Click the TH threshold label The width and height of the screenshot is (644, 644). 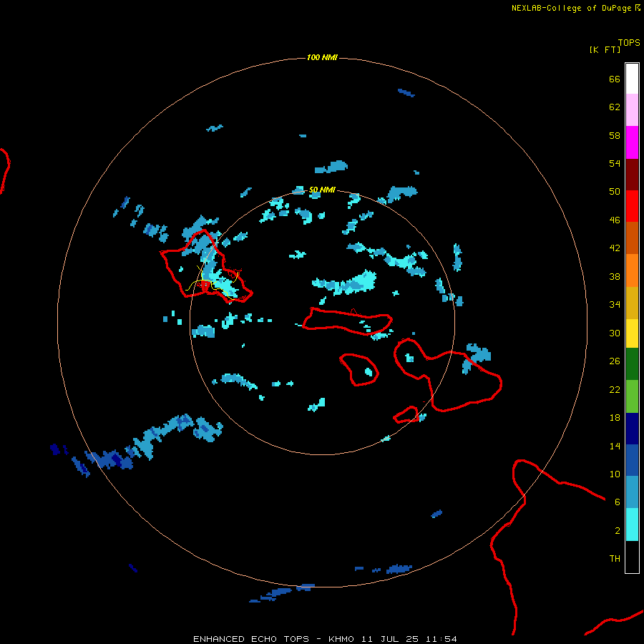point(615,559)
